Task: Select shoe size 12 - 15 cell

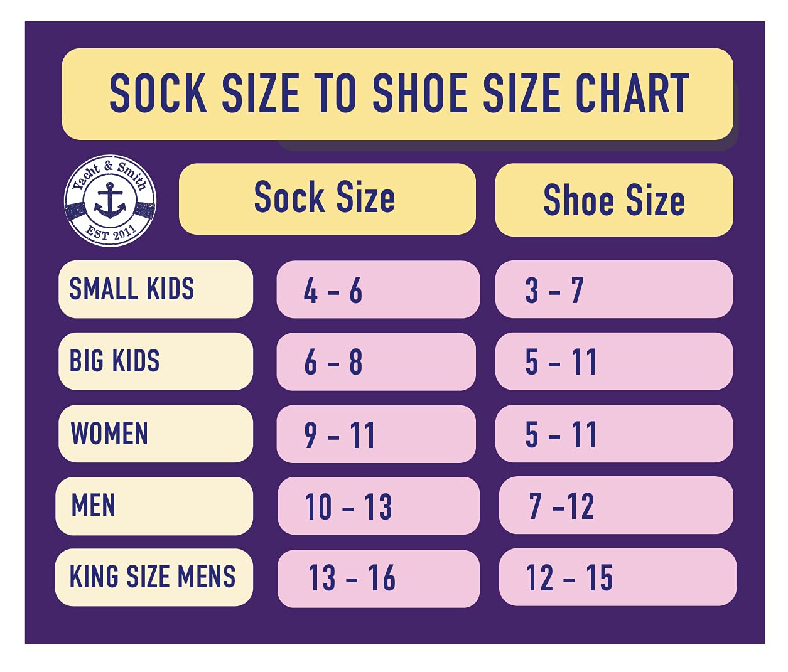Action: (x=617, y=577)
